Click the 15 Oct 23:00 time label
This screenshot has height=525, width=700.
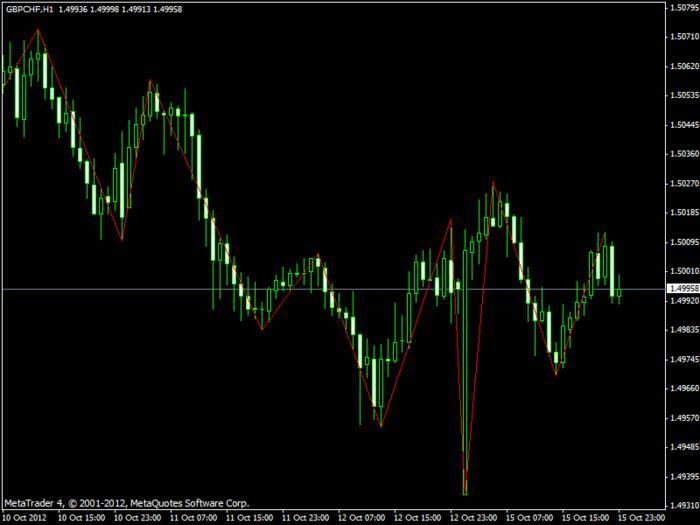(x=641, y=518)
